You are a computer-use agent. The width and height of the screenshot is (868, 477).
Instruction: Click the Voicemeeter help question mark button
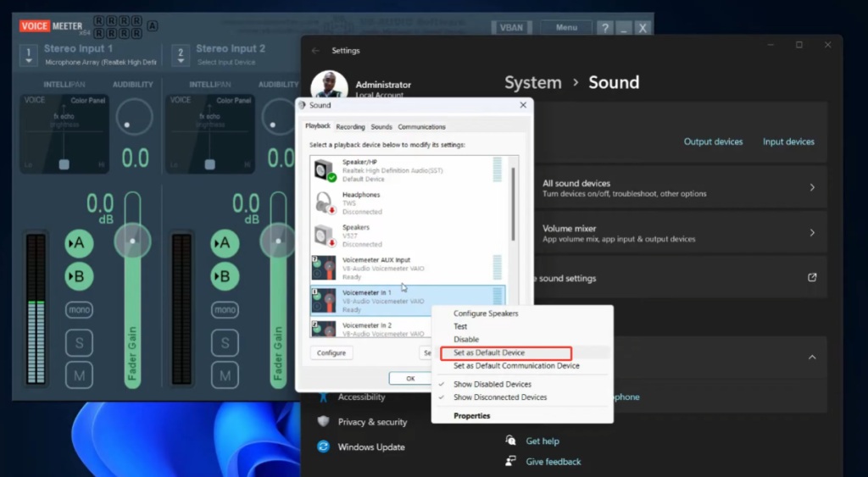(x=605, y=28)
